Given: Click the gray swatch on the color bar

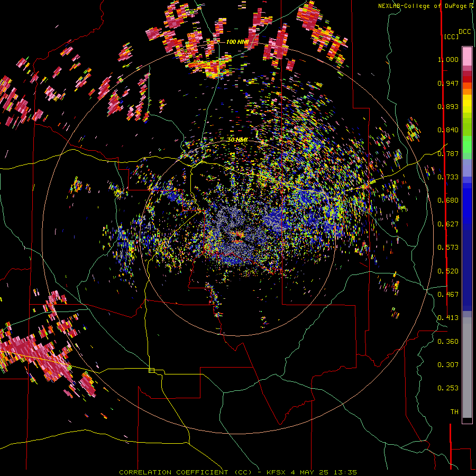Looking at the screenshot, I should tap(467, 368).
